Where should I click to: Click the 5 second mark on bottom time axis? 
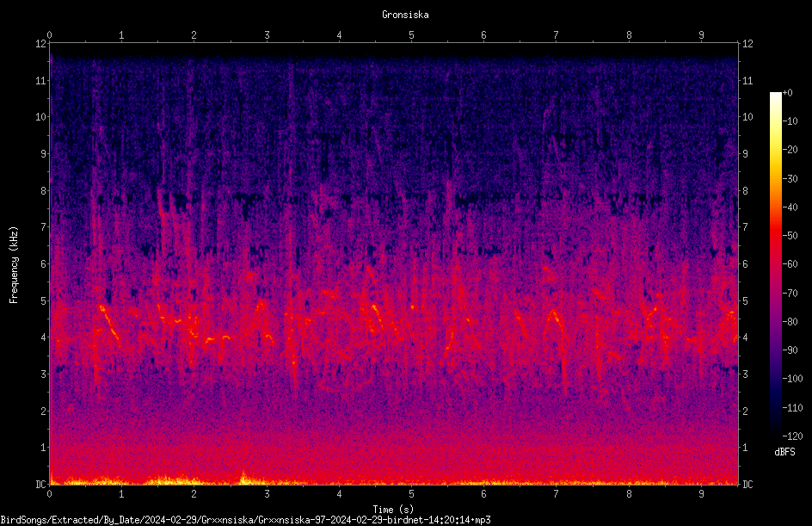(412, 494)
